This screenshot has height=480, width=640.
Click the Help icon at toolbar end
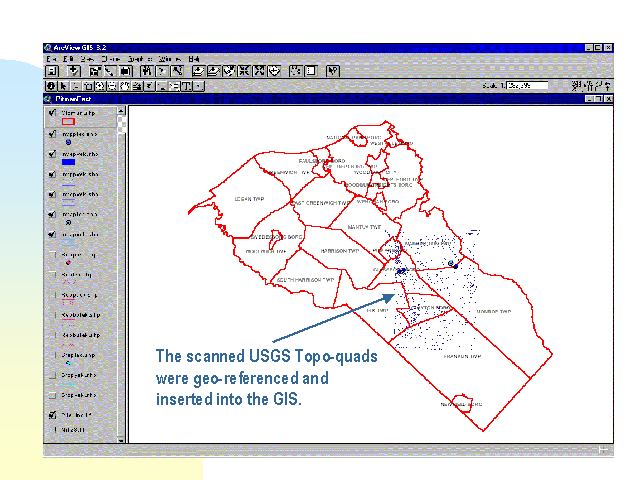click(x=333, y=72)
